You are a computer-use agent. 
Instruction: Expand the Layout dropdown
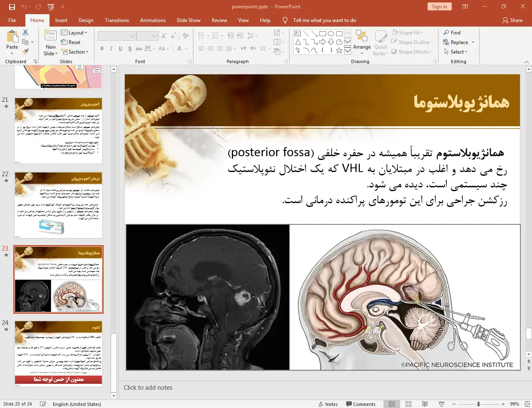[74, 33]
